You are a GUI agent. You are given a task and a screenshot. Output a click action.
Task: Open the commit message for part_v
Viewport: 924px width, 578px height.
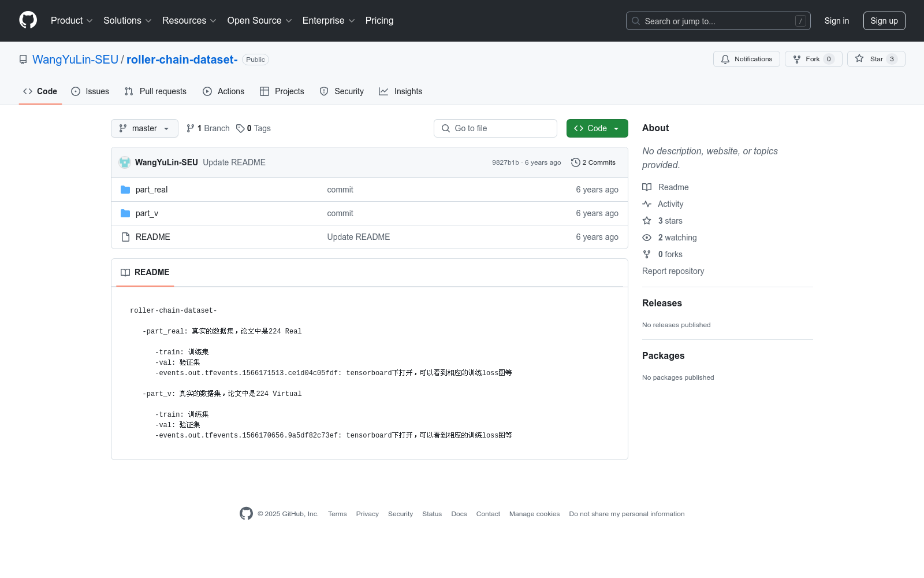pos(340,213)
